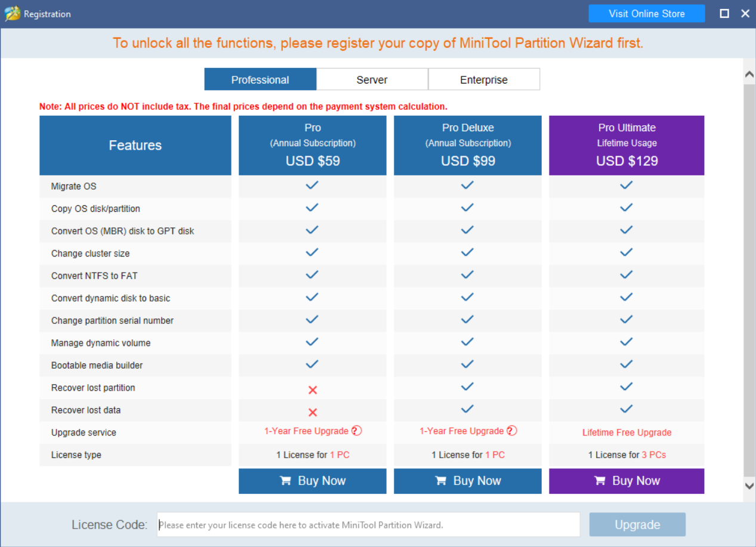Select the Professional tab
756x547 pixels.
260,79
